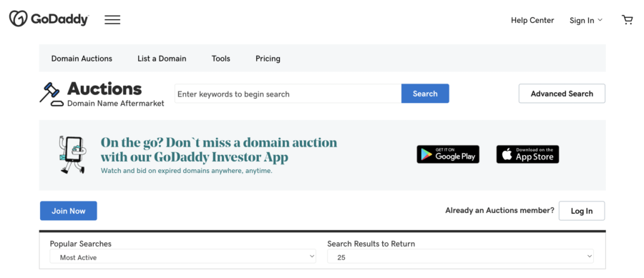The height and width of the screenshot is (278, 644).
Task: Click the Auctions gavel icon
Action: pos(52,94)
